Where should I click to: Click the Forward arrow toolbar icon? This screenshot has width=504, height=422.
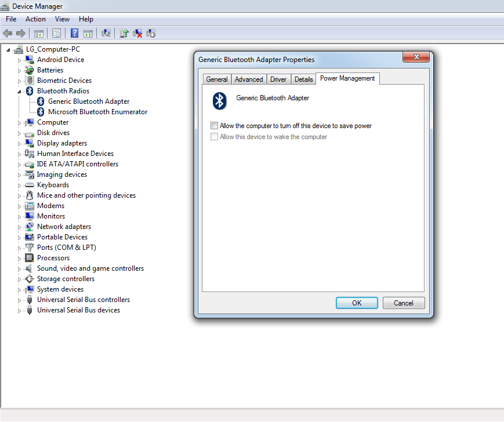(x=20, y=33)
